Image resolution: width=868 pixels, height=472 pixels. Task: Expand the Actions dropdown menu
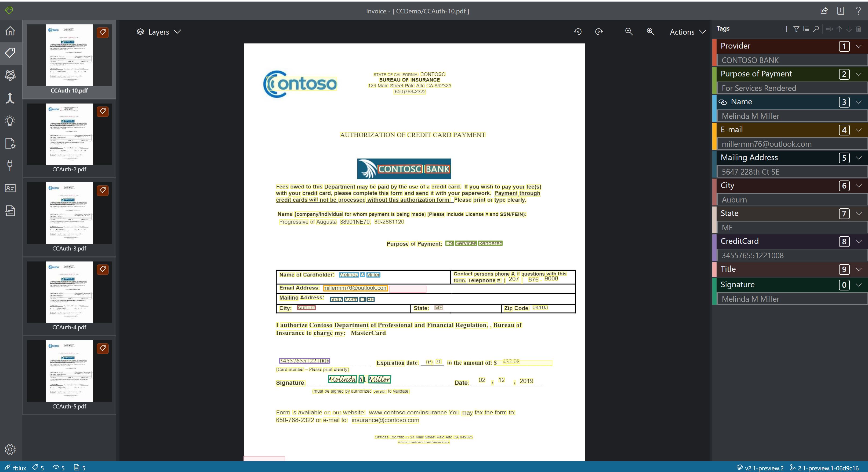pos(687,31)
